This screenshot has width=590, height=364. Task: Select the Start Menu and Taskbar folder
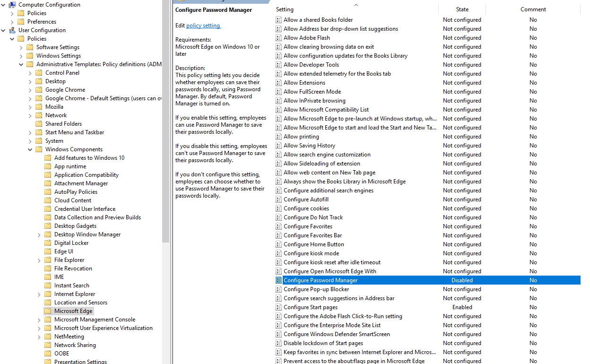[75, 132]
